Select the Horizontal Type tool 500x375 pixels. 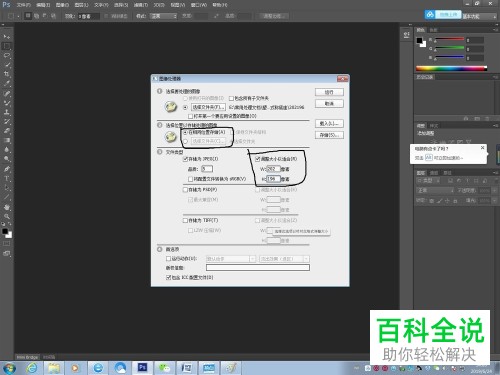point(7,178)
